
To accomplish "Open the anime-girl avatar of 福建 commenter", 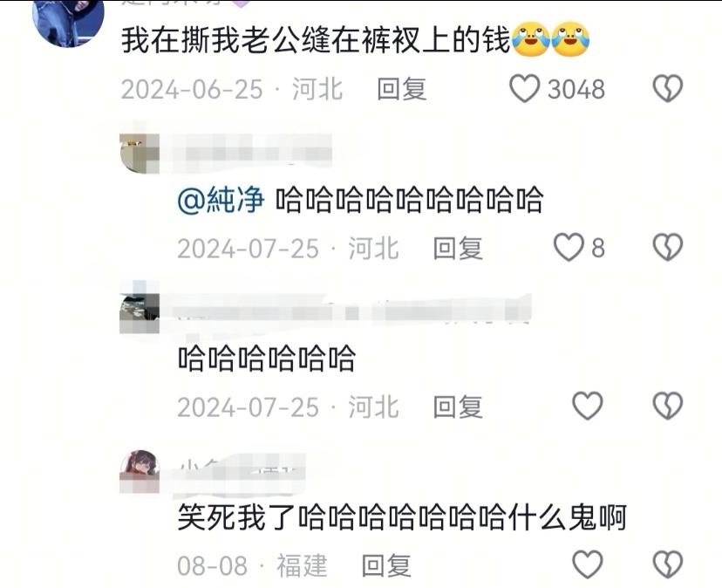I will (x=139, y=471).
